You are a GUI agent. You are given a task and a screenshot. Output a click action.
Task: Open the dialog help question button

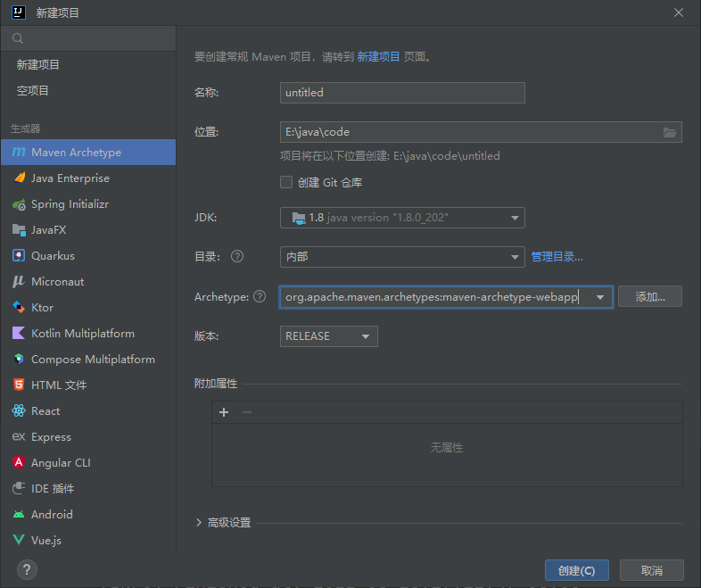click(x=27, y=569)
